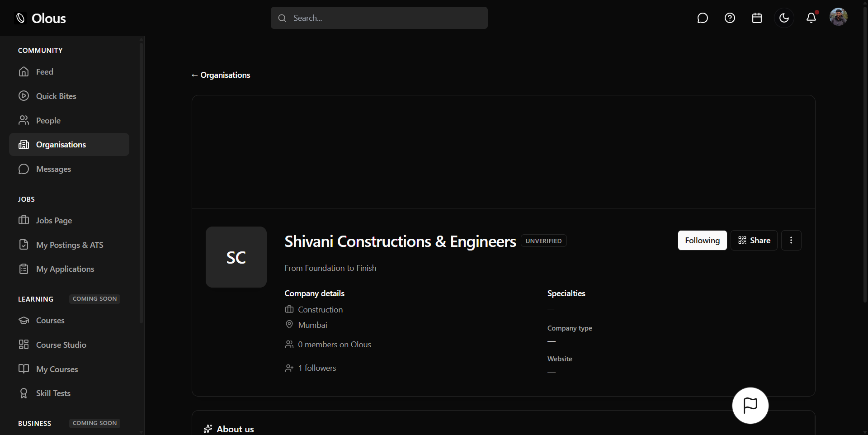Open My Postings & ATS
The height and width of the screenshot is (435, 868).
[x=69, y=245]
